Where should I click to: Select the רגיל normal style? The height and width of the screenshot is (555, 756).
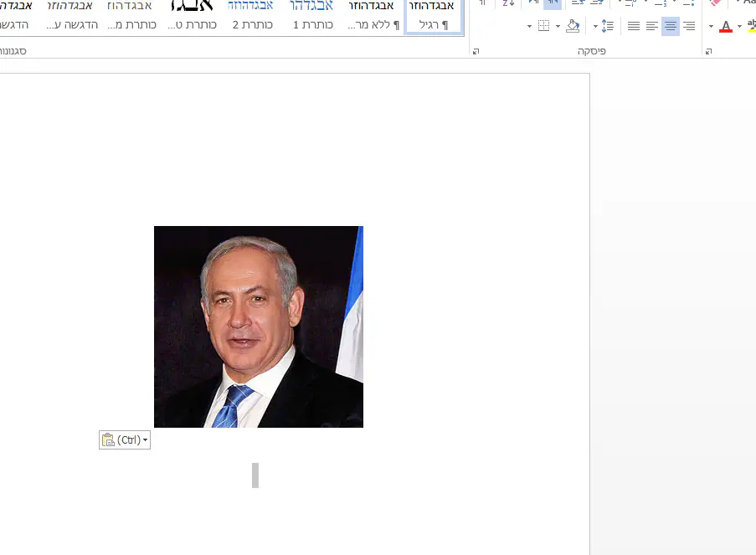click(433, 17)
